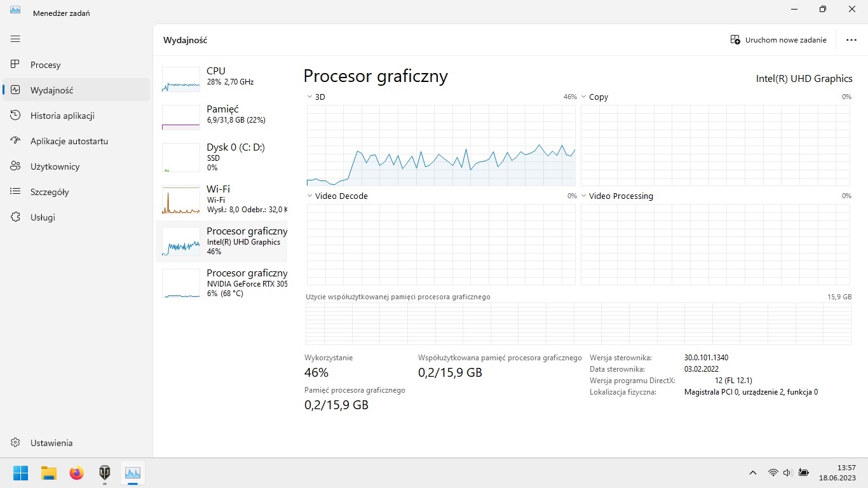Open Firefox from the taskbar
Image resolution: width=868 pixels, height=488 pixels.
tap(77, 473)
